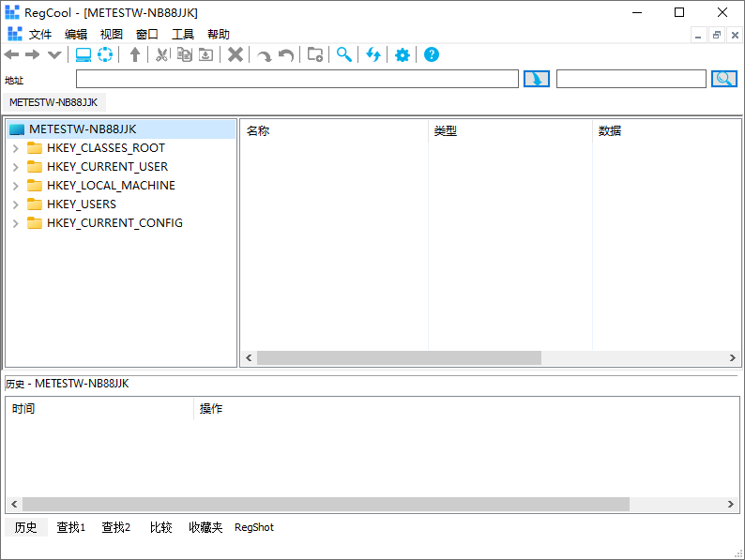Click the magnifying glass search toolbar icon

pos(344,55)
